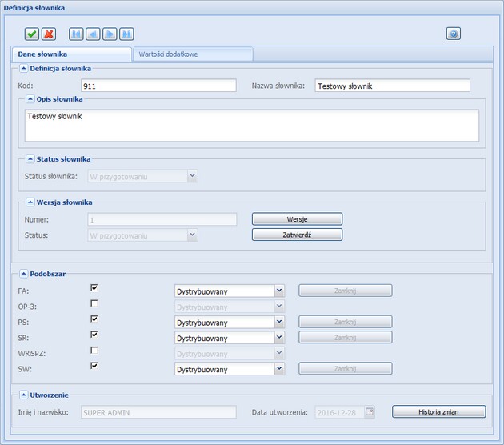Go to next record arrow icon
Screen dimensions: 504x445
point(110,34)
